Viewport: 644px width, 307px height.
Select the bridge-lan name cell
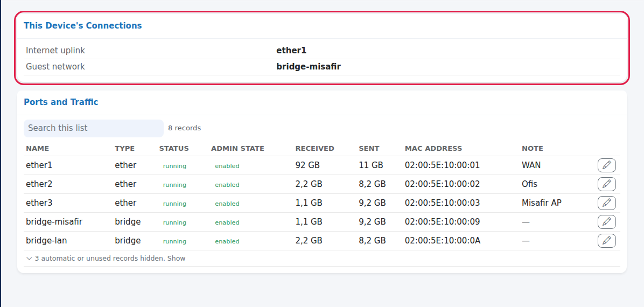(46, 241)
